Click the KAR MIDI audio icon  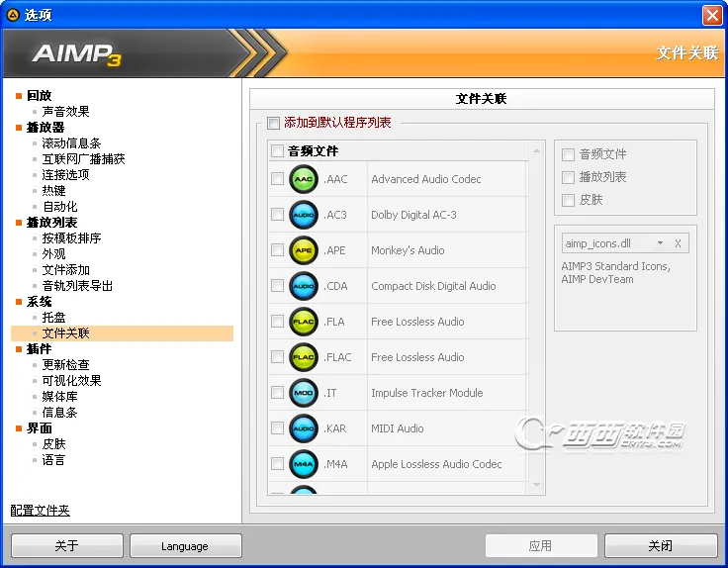pyautogui.click(x=304, y=428)
